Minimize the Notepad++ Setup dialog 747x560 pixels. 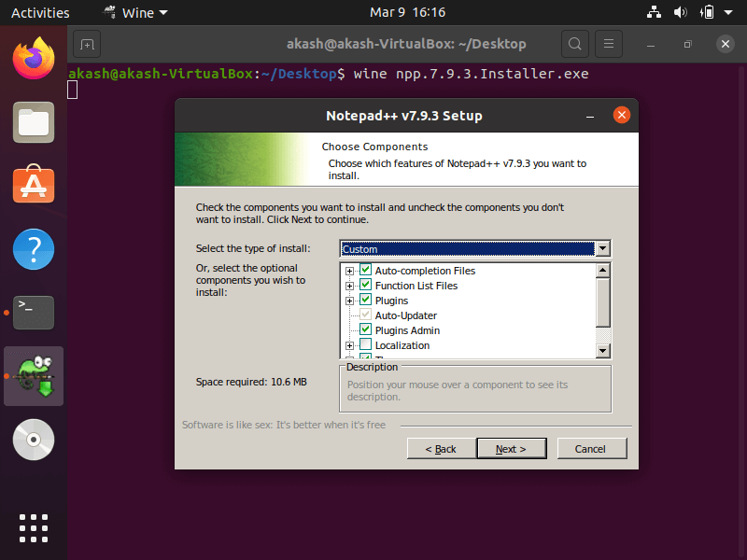590,116
